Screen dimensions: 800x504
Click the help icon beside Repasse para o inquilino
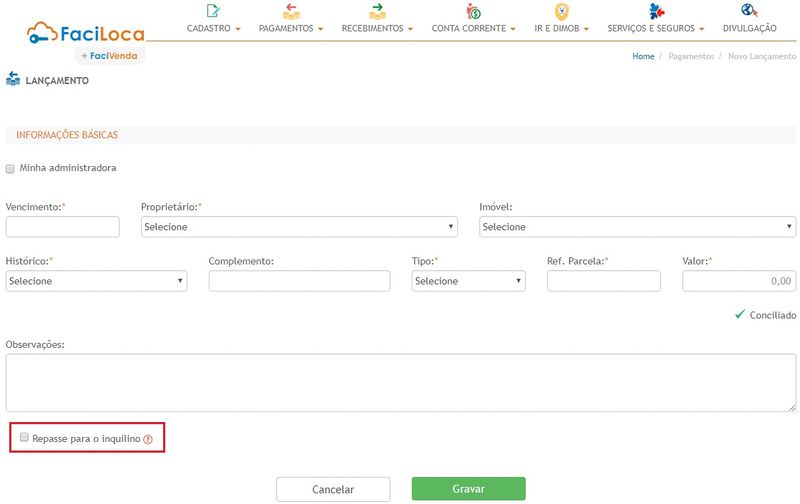click(x=148, y=439)
